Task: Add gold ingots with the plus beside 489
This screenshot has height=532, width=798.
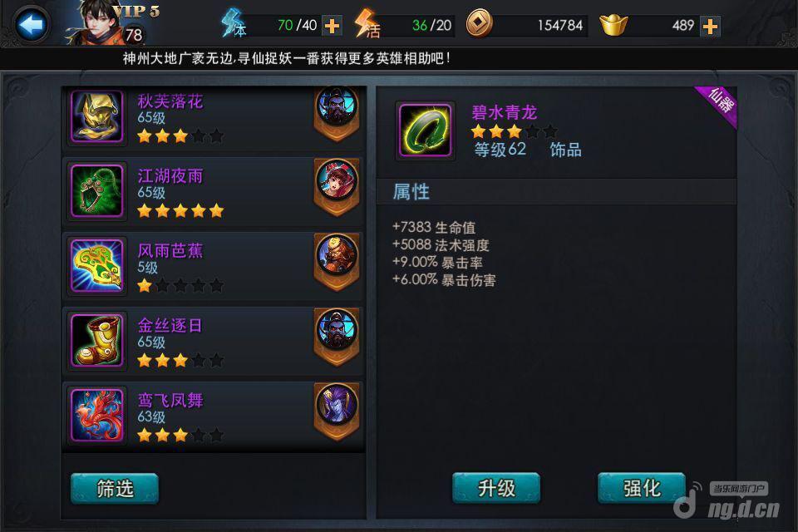Action: (x=710, y=26)
